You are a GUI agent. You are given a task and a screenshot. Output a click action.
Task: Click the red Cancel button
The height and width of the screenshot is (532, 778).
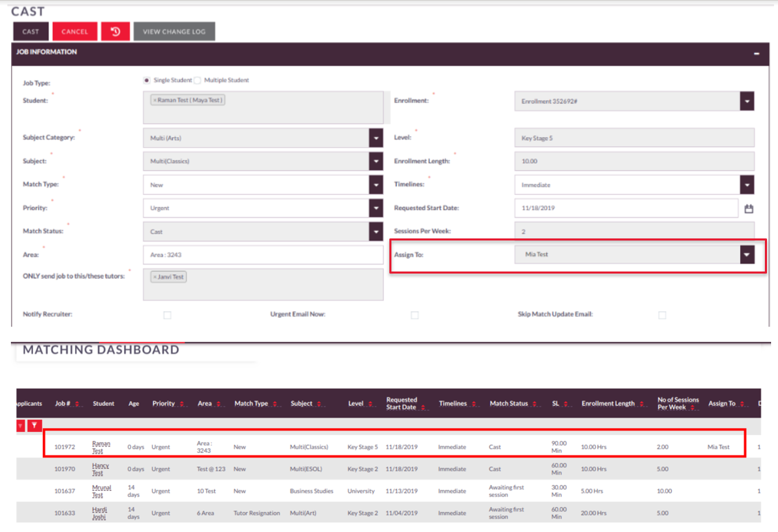74,31
